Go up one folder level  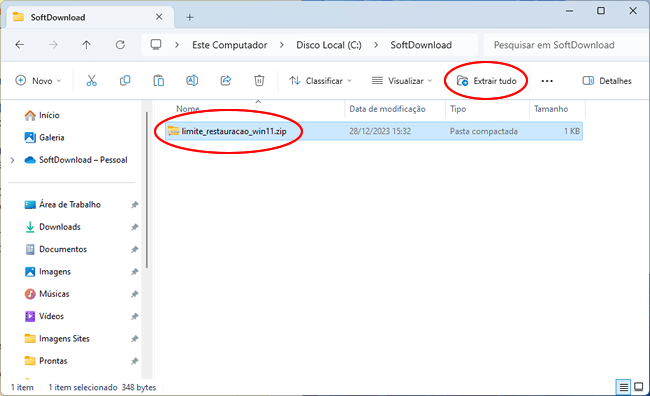click(86, 45)
